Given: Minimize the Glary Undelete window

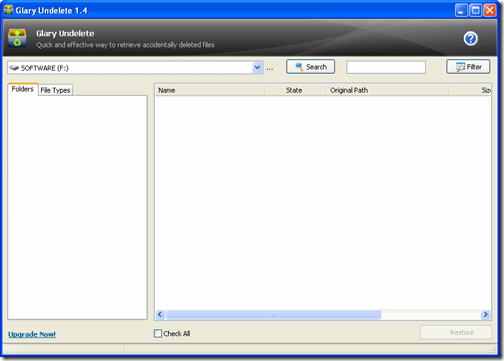Looking at the screenshot, I should [461, 10].
